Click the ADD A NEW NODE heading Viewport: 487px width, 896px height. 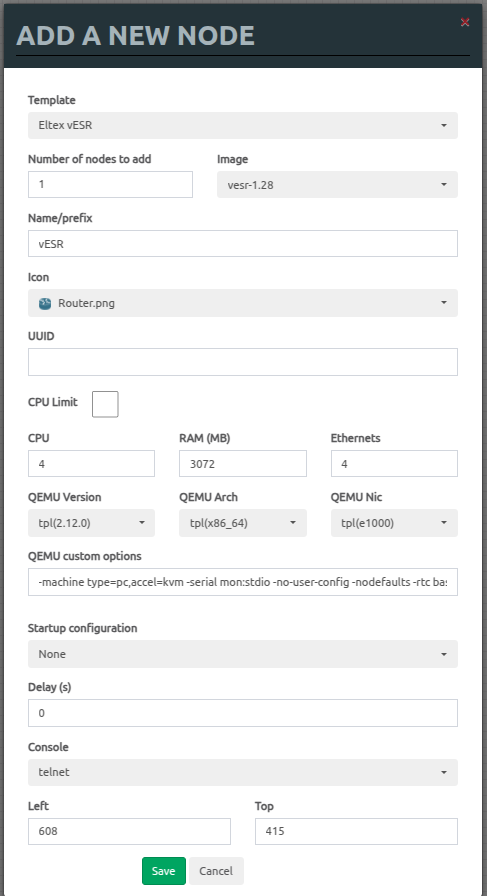click(x=135, y=35)
